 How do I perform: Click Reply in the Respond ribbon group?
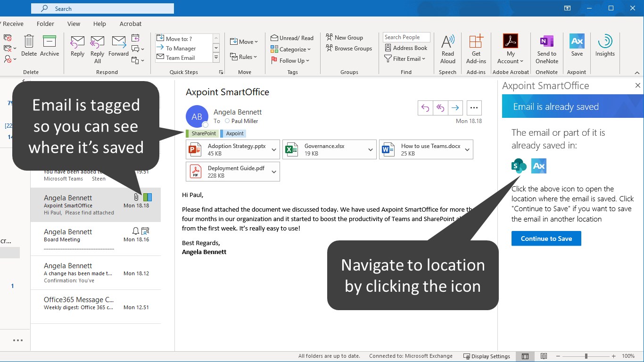tap(77, 46)
